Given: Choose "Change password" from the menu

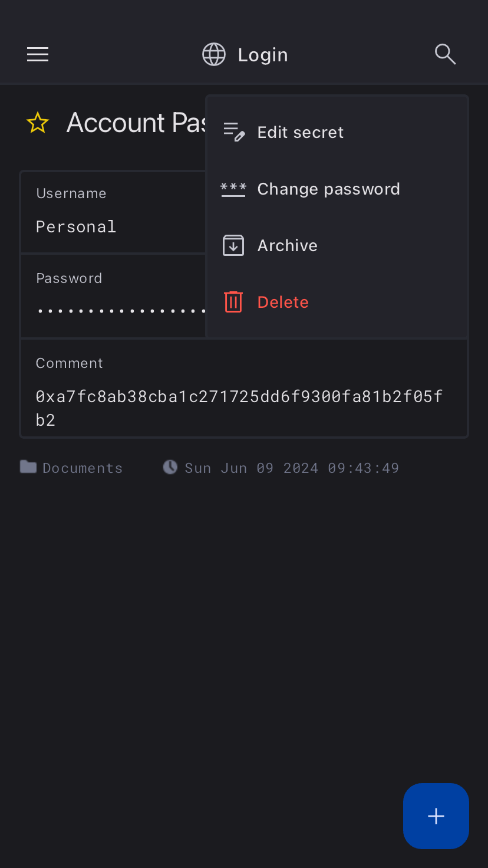Looking at the screenshot, I should click(328, 189).
